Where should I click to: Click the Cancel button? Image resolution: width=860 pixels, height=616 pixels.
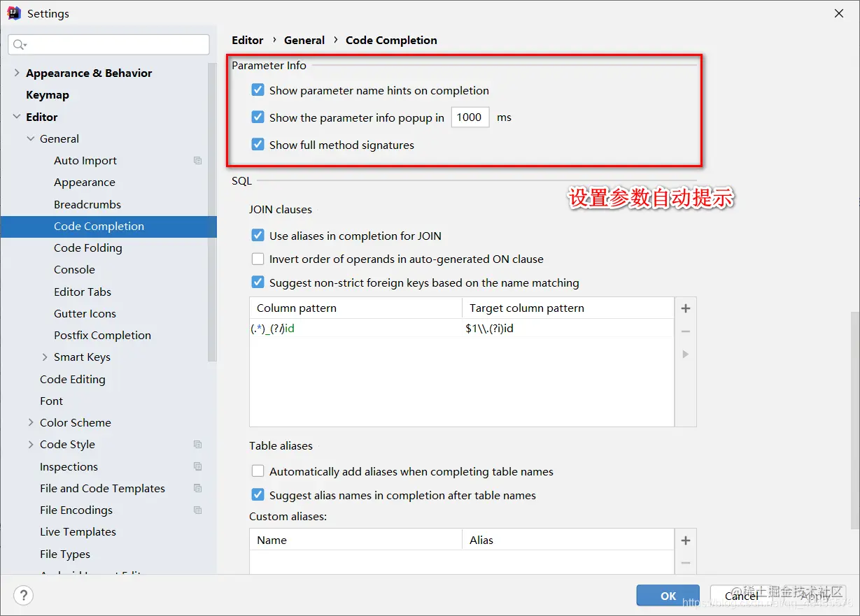click(742, 596)
